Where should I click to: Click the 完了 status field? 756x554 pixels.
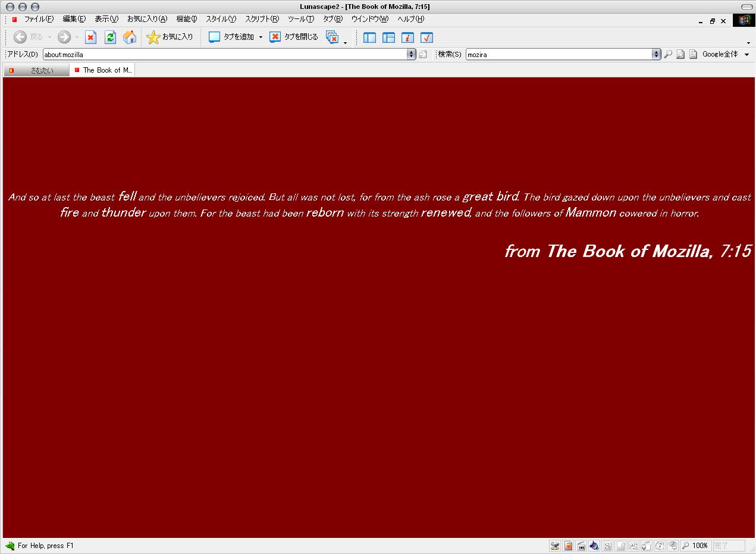[x=729, y=546]
